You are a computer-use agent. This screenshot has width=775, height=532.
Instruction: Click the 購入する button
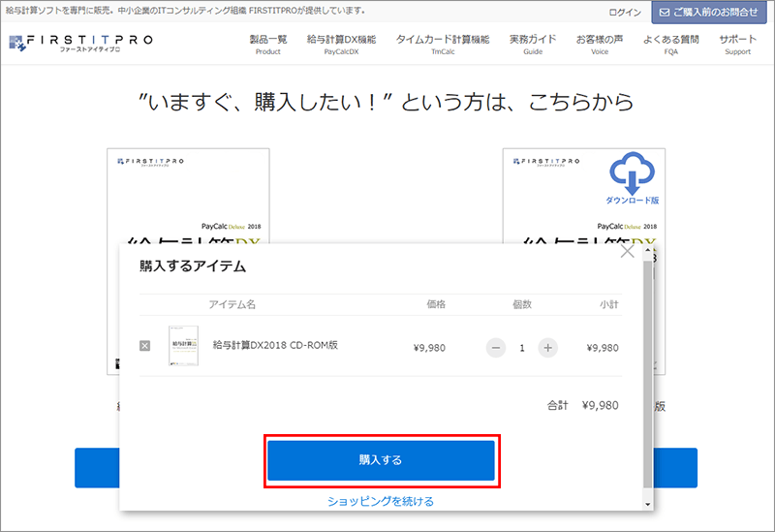(381, 460)
